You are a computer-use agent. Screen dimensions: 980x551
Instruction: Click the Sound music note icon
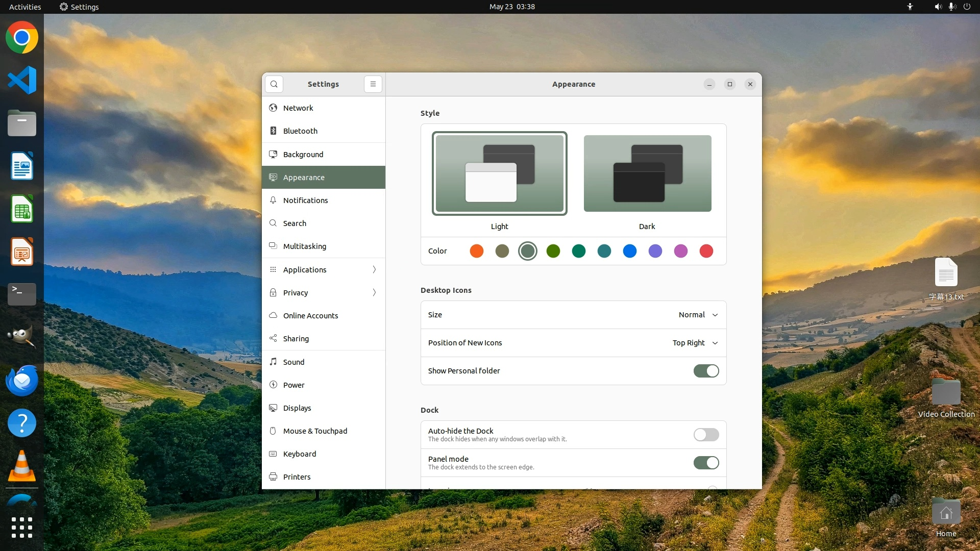[273, 362]
